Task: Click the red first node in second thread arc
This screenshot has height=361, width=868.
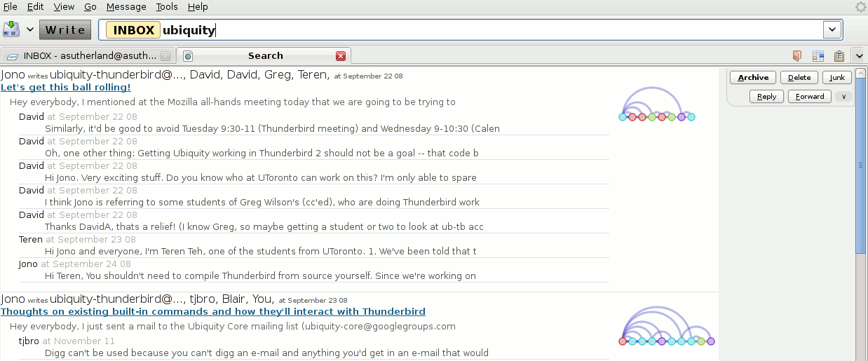Action: point(623,341)
